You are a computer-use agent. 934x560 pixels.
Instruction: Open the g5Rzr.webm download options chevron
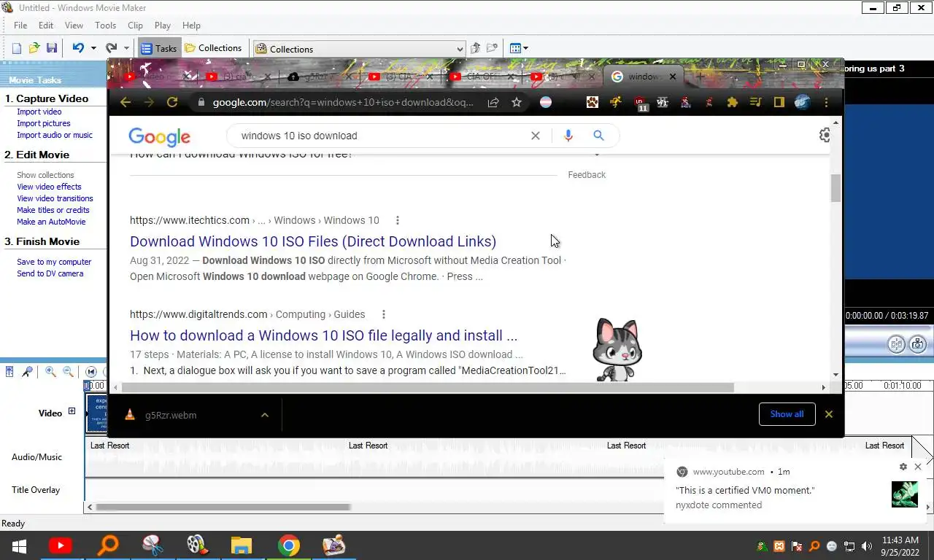pos(265,415)
